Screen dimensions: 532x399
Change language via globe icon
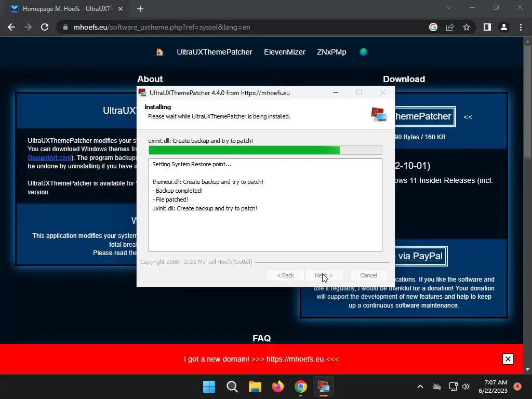pyautogui.click(x=363, y=52)
